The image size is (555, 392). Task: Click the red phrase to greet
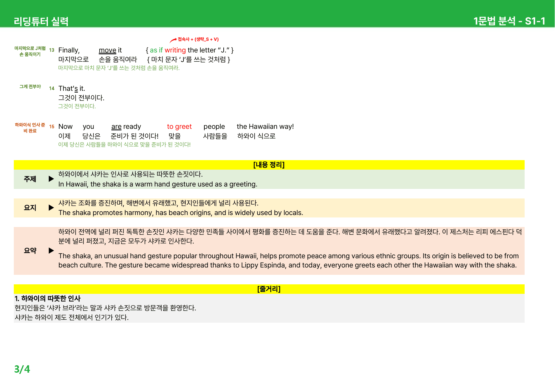tap(179, 127)
